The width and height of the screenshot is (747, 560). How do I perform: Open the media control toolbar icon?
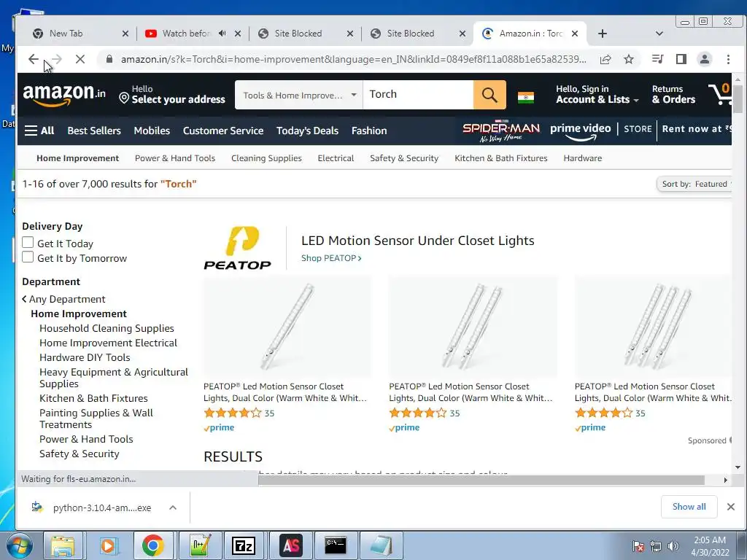(657, 59)
